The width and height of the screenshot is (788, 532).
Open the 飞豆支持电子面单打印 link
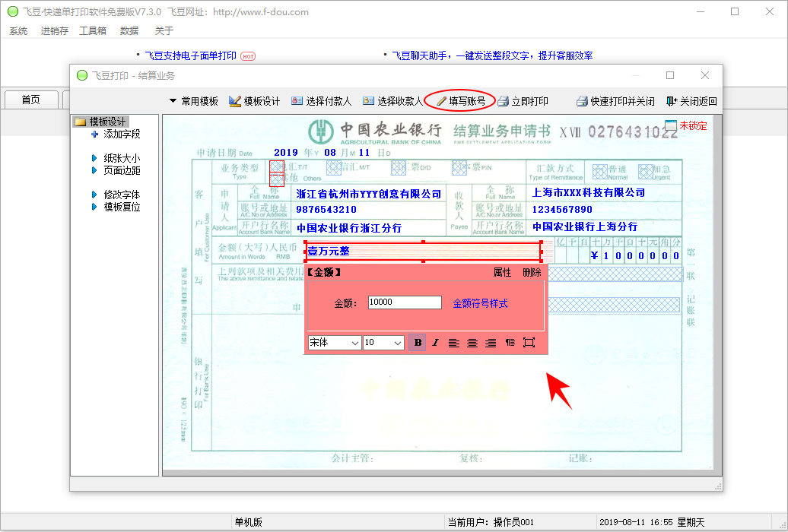190,55
